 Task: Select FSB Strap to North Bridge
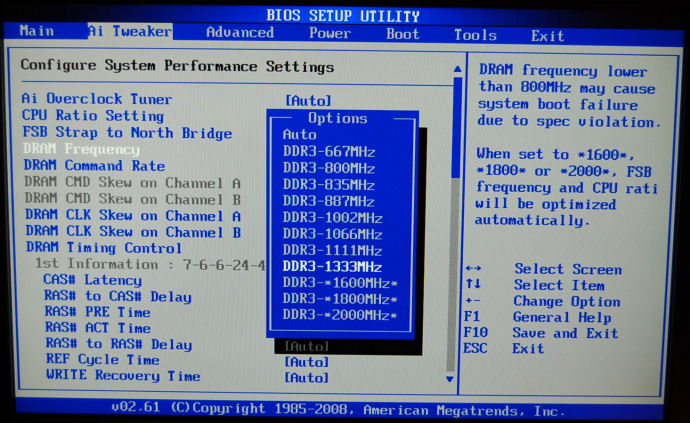(x=127, y=132)
